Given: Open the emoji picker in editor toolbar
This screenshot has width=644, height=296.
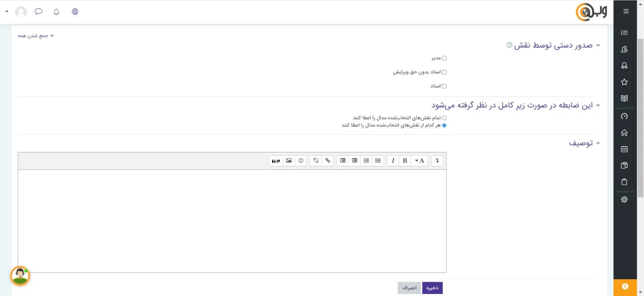Looking at the screenshot, I should coord(301,161).
